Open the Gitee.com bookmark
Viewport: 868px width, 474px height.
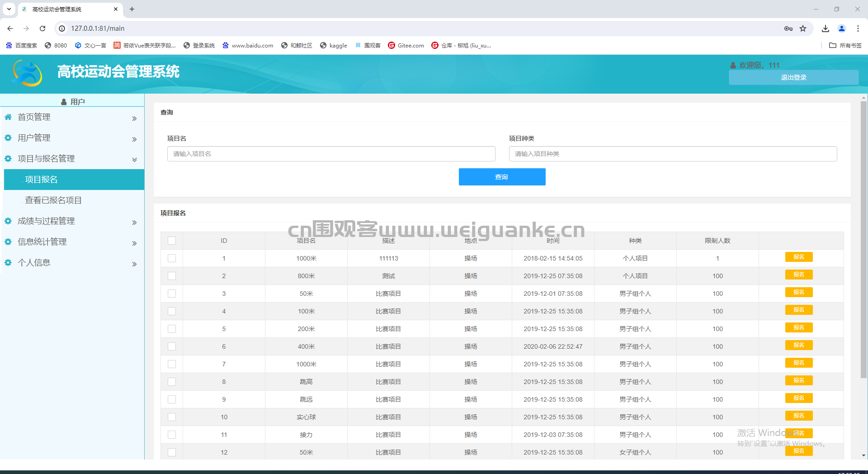pos(406,45)
